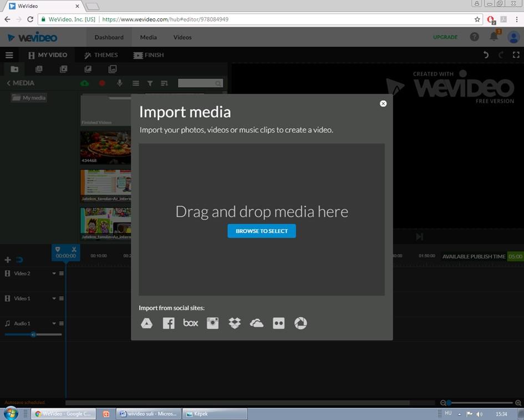524x420 pixels.
Task: Expand the Video 1 track dropdown
Action: 54,298
